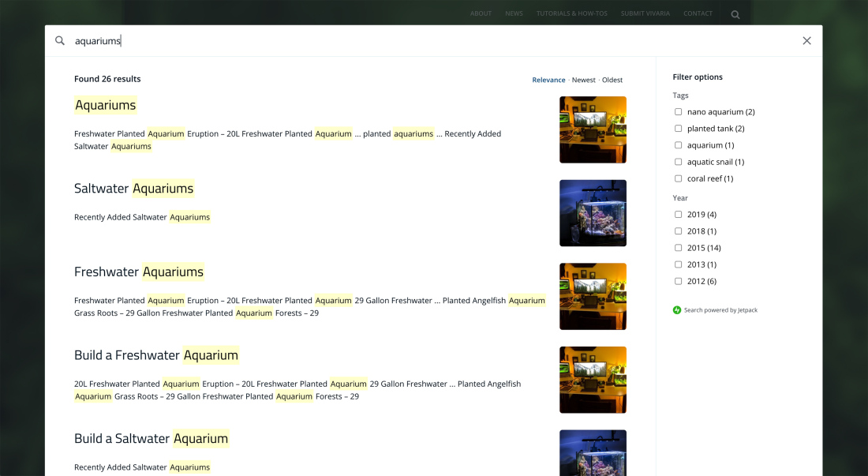This screenshot has height=476, width=868.
Task: Click the Jetpack icon next to search credit
Action: [x=677, y=309]
